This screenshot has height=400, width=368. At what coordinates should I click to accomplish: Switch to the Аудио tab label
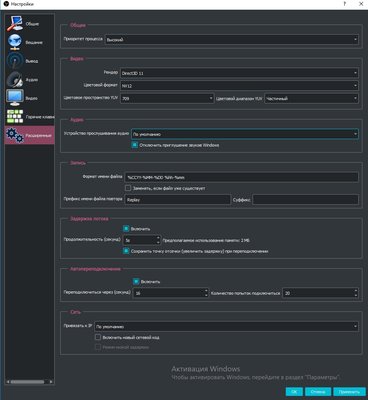pos(32,80)
